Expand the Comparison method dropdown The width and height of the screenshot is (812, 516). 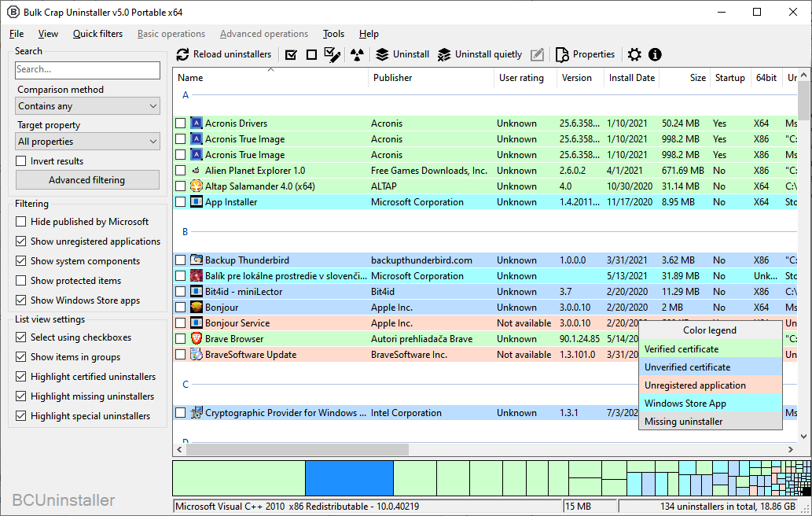(x=88, y=106)
